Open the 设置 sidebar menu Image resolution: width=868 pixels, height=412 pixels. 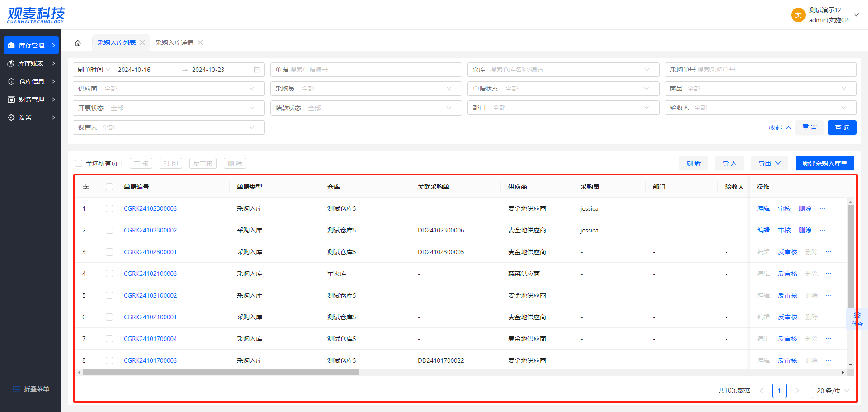pyautogui.click(x=31, y=118)
